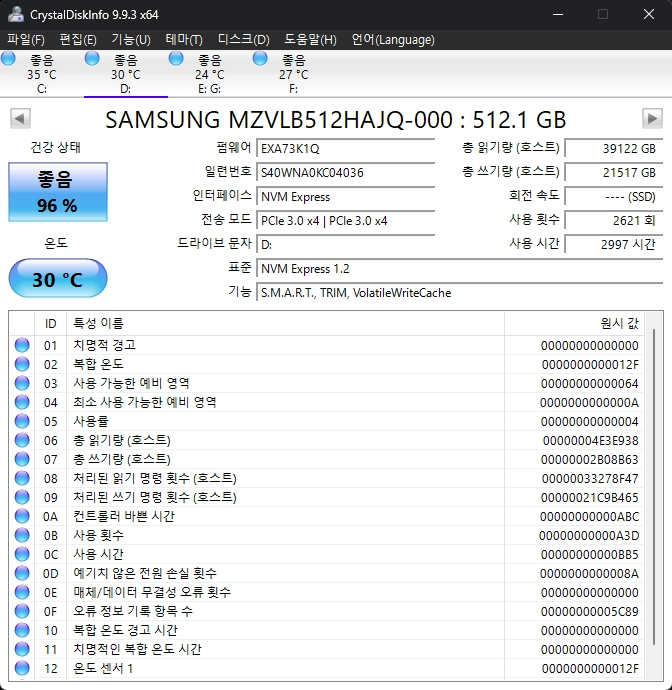Click the total host reads value 39122 GB
The height and width of the screenshot is (690, 672).
tap(614, 148)
